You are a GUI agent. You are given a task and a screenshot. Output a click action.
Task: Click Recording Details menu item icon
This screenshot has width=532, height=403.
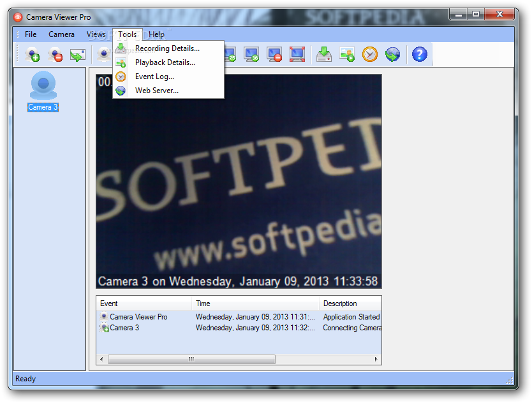pos(121,48)
